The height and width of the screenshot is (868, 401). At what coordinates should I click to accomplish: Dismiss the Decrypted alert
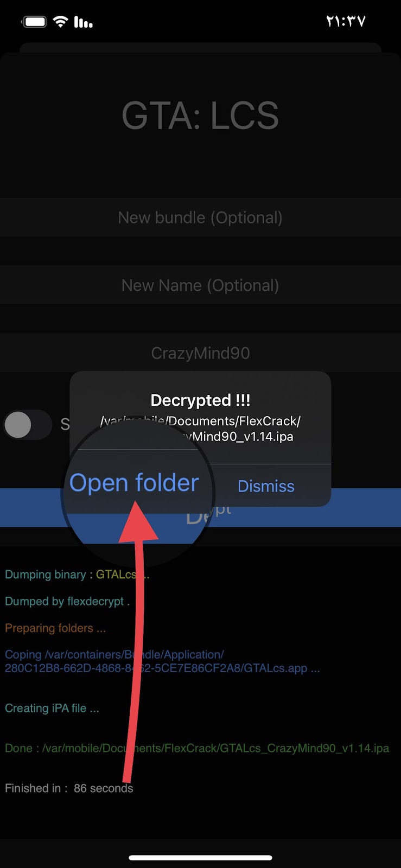(x=266, y=486)
